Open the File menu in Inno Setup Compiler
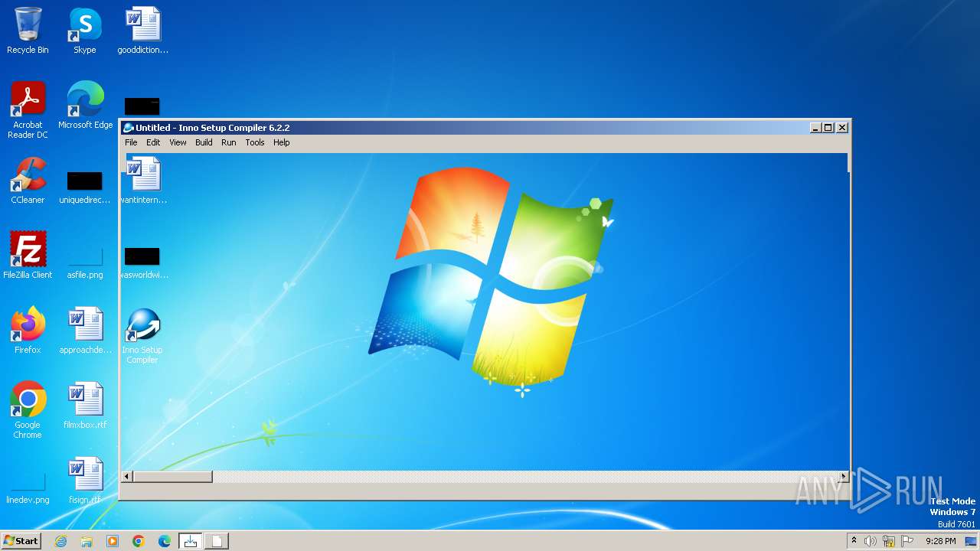This screenshot has width=980, height=551. pos(131,142)
